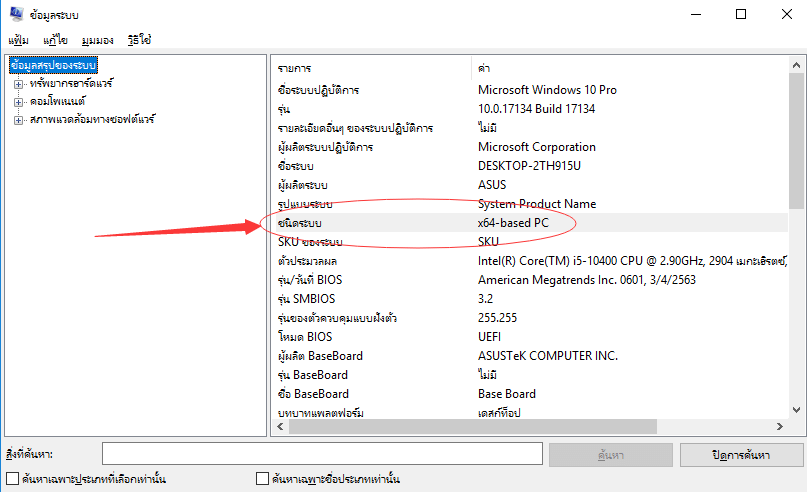The image size is (807, 492).
Task: Click the ค้นหา search button
Action: (610, 455)
